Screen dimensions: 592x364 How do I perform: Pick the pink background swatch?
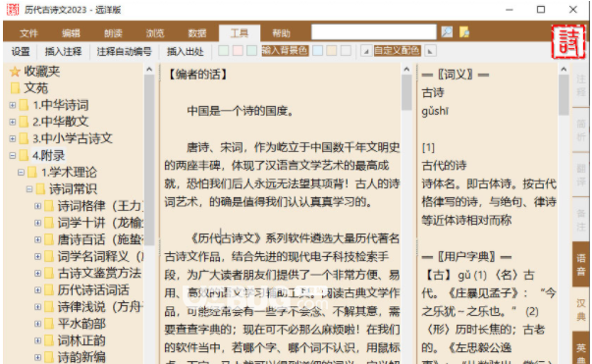tap(238, 51)
